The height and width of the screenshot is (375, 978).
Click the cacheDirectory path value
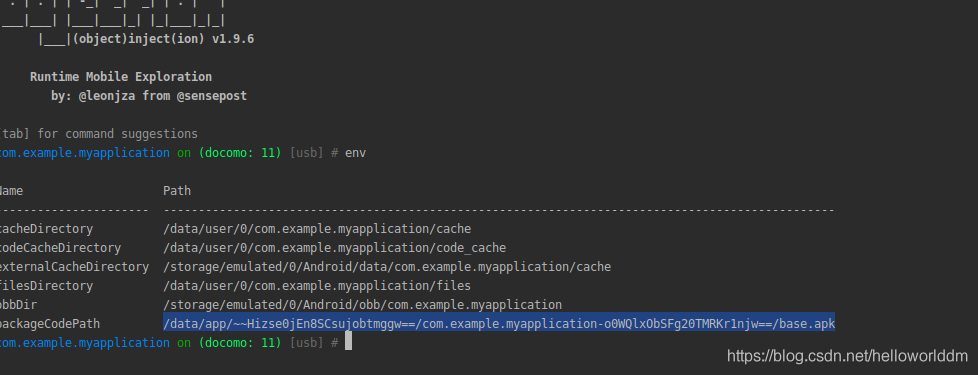pyautogui.click(x=317, y=228)
